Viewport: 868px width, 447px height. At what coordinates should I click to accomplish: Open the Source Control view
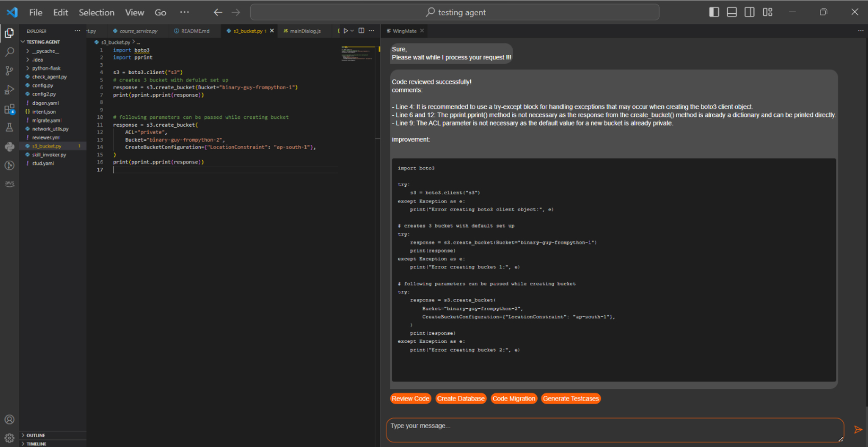(9, 71)
